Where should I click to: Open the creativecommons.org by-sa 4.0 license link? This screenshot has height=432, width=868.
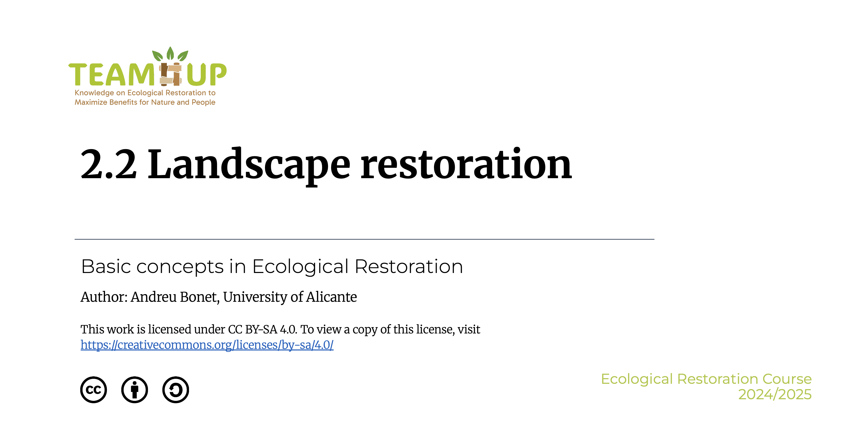coord(207,345)
